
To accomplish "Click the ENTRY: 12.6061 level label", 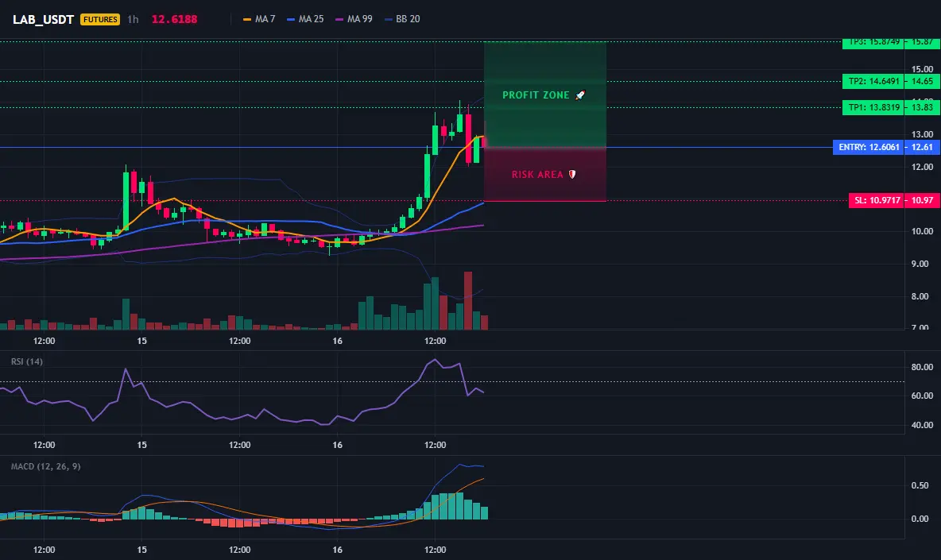I will tap(869, 147).
